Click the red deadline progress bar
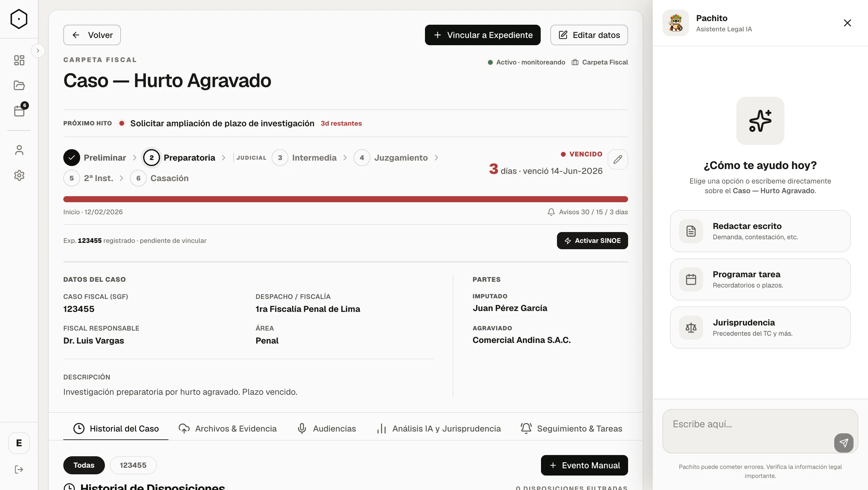 tap(345, 199)
